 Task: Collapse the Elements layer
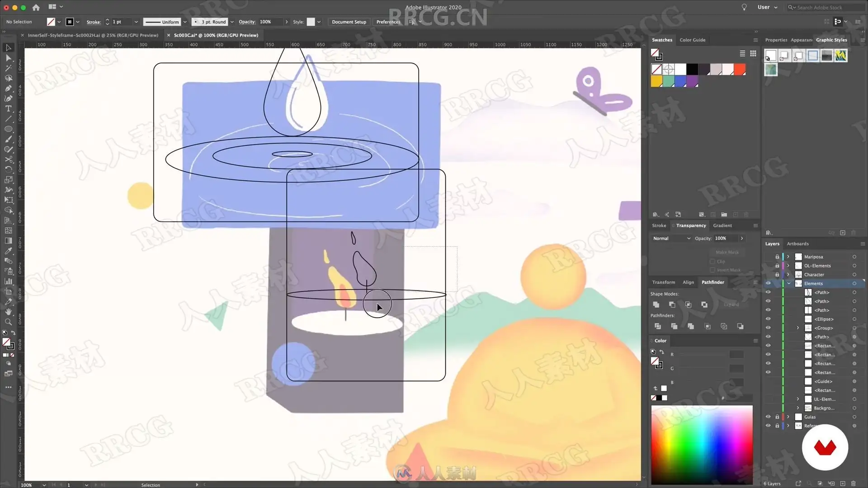coord(789,283)
